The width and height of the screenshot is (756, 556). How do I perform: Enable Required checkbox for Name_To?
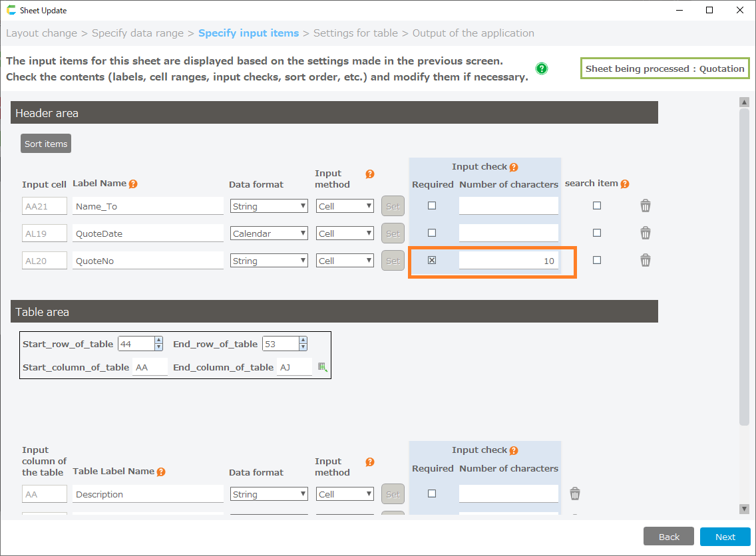432,206
